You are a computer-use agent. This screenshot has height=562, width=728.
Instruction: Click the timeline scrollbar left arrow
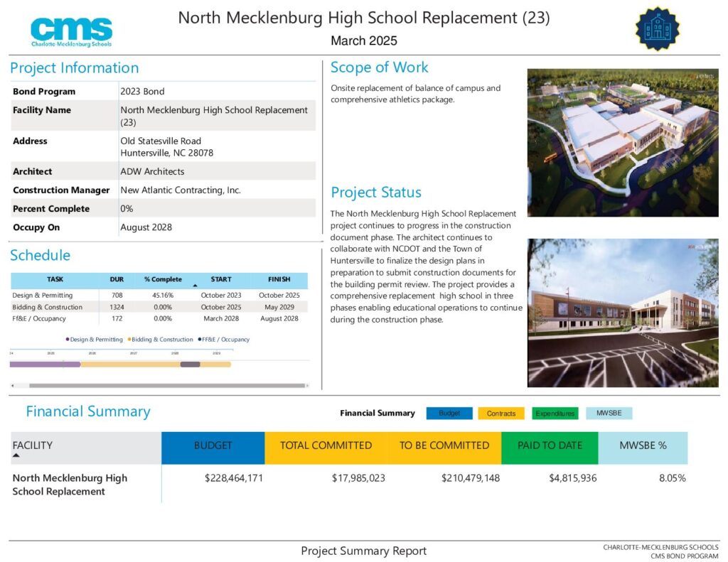pyautogui.click(x=13, y=386)
